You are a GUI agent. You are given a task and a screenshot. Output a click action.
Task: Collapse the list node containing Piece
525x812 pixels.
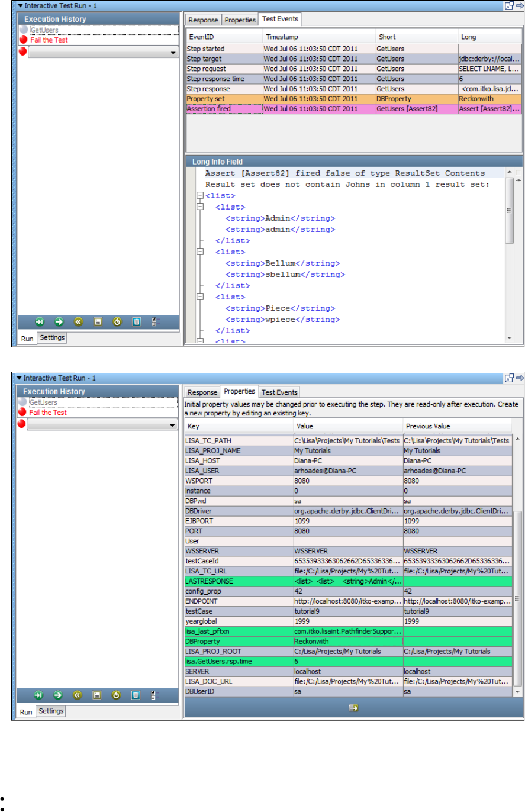(x=200, y=297)
